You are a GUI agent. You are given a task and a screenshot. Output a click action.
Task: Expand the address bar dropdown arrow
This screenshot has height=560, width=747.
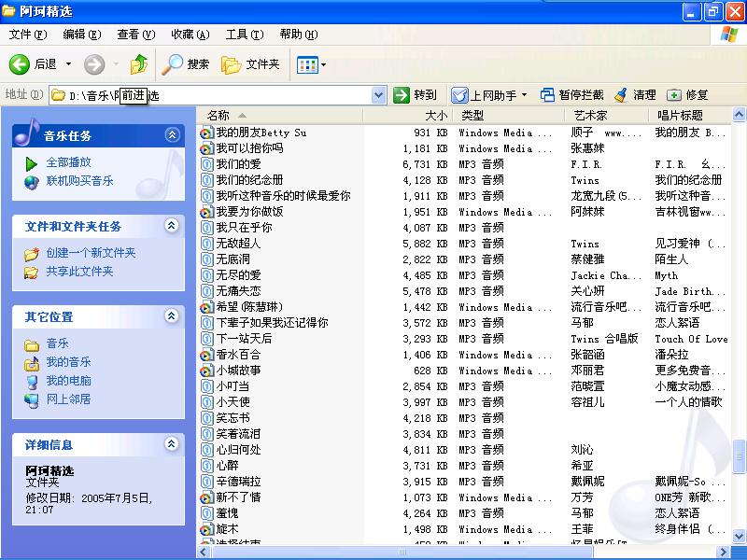coord(378,95)
